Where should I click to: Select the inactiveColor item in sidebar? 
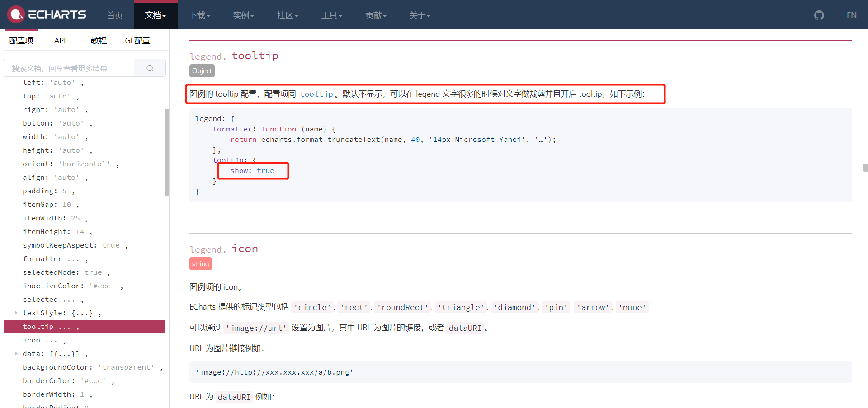pos(73,286)
